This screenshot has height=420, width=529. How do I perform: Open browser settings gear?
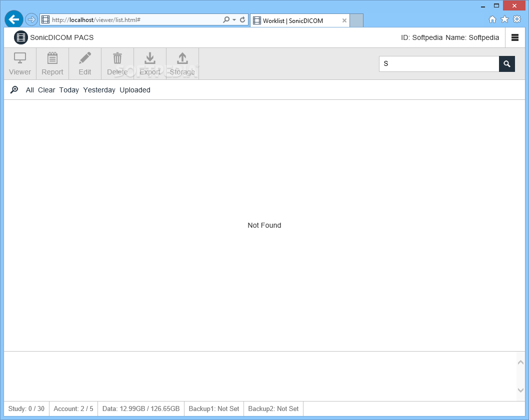point(517,19)
